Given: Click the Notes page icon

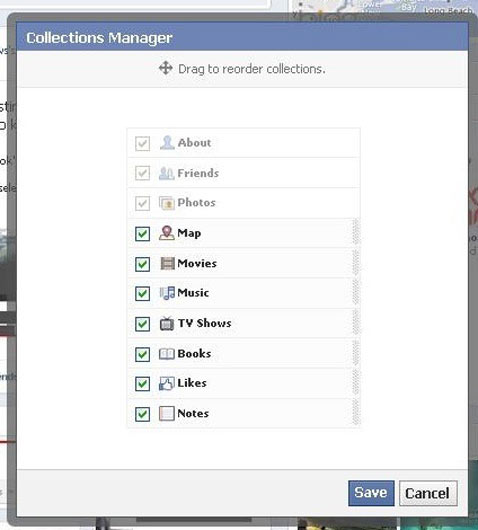Looking at the screenshot, I should (x=167, y=413).
